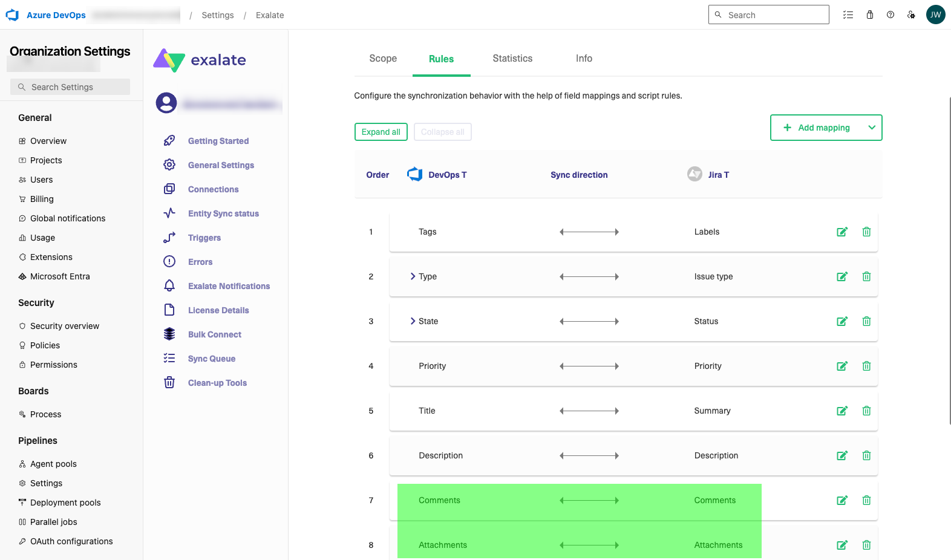Delete the Type to Issue type mapping
The image size is (951, 560).
click(x=866, y=276)
